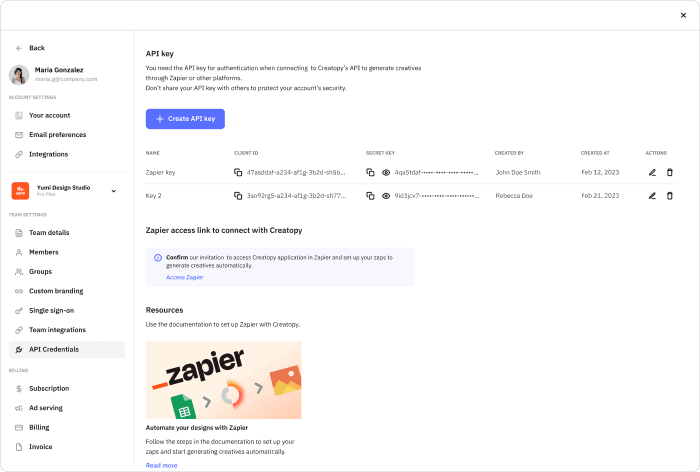Open the Subscription billing page

49,388
